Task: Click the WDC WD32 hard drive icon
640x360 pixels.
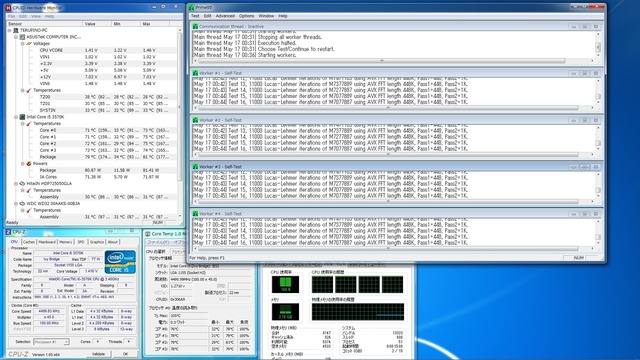Action: click(x=22, y=203)
